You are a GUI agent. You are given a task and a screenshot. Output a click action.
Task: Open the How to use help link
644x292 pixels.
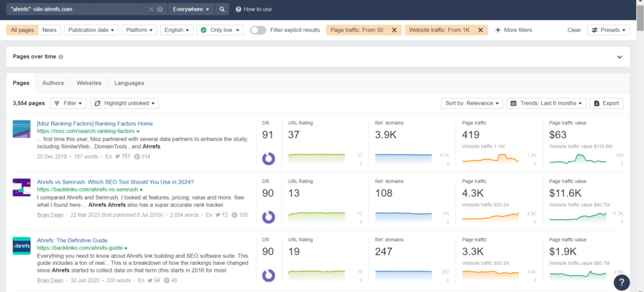(x=254, y=9)
